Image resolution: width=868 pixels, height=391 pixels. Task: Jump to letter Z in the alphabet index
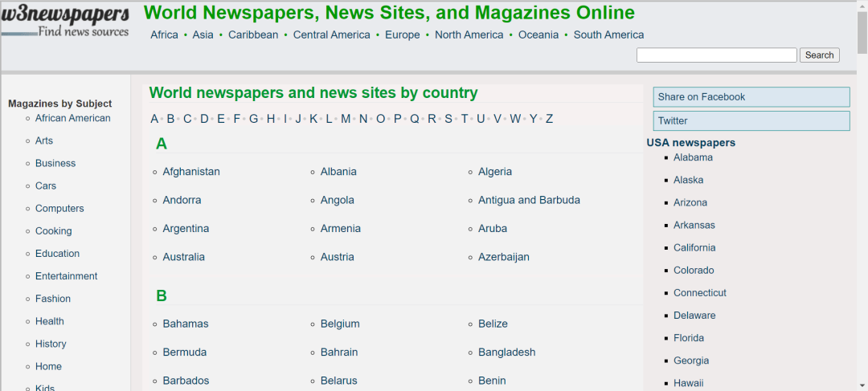click(x=549, y=119)
